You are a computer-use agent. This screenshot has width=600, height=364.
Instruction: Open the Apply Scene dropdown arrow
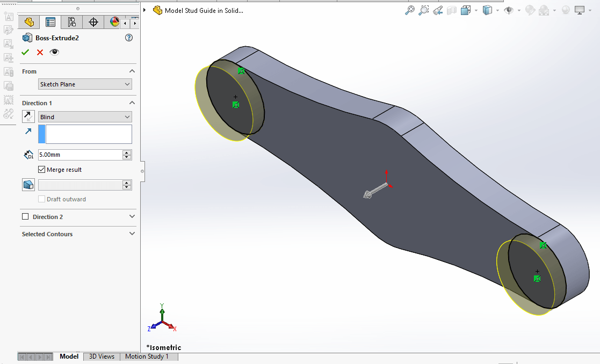coord(554,11)
